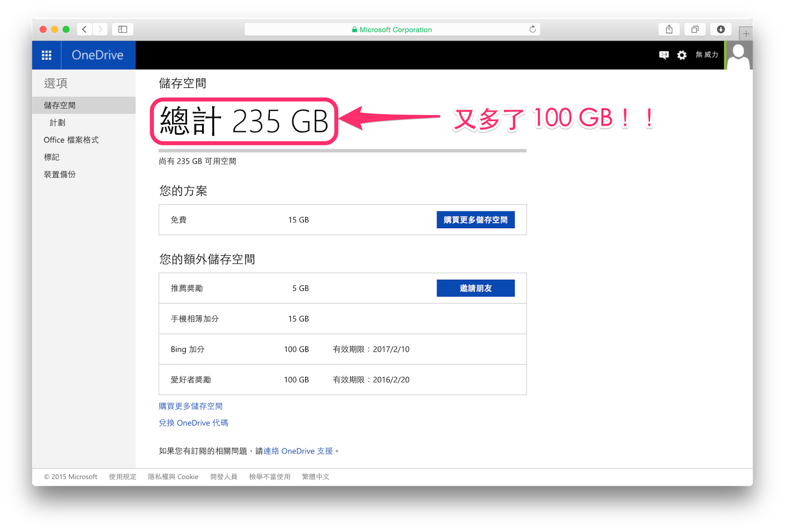Open the 開發人員 footer link
The image size is (785, 532).
coord(224,477)
